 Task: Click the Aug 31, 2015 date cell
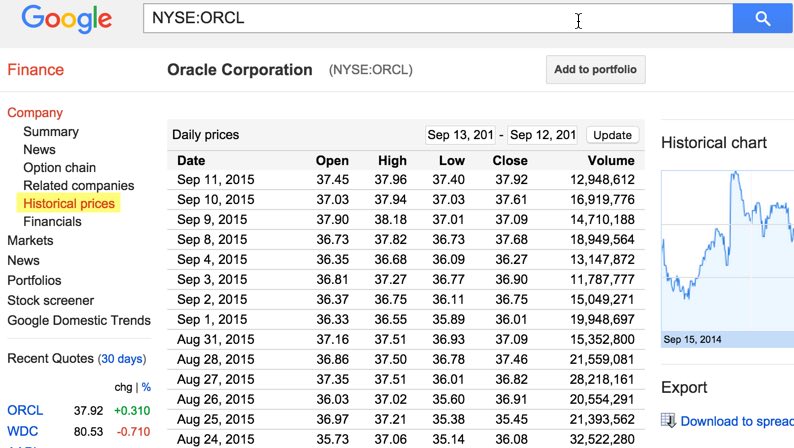216,340
